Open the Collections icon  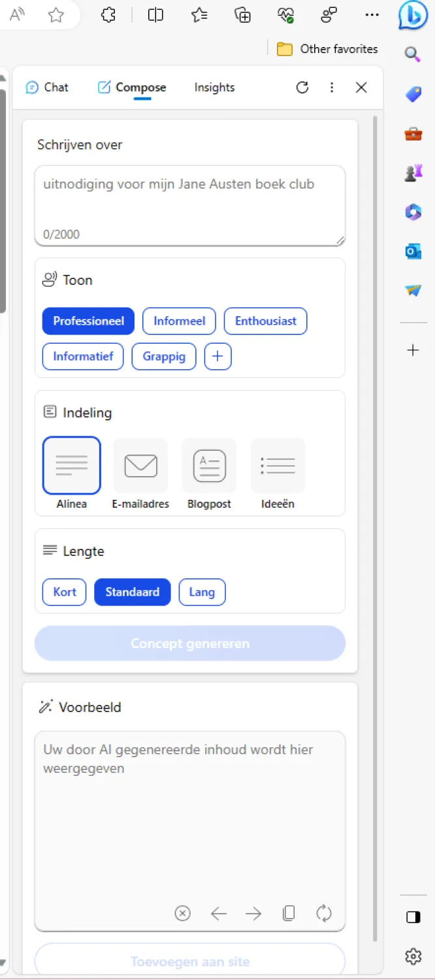click(243, 15)
